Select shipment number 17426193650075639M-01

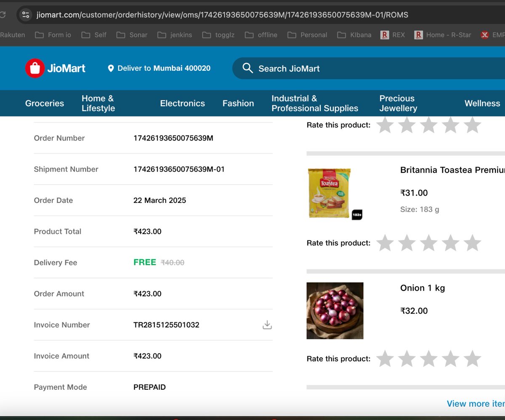179,169
